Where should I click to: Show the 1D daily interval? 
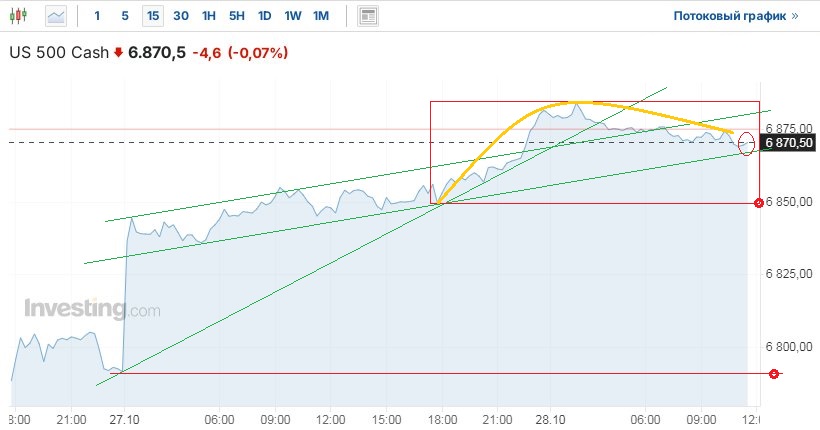point(264,16)
